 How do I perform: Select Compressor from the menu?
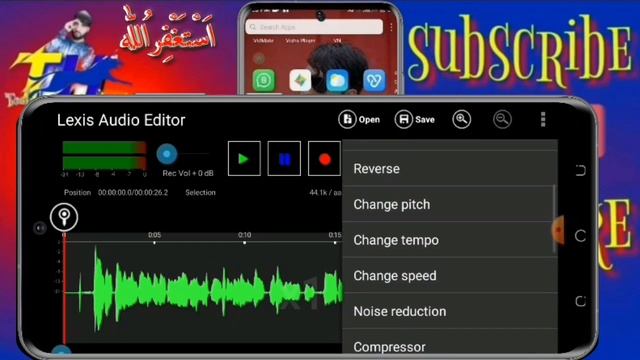450,342
